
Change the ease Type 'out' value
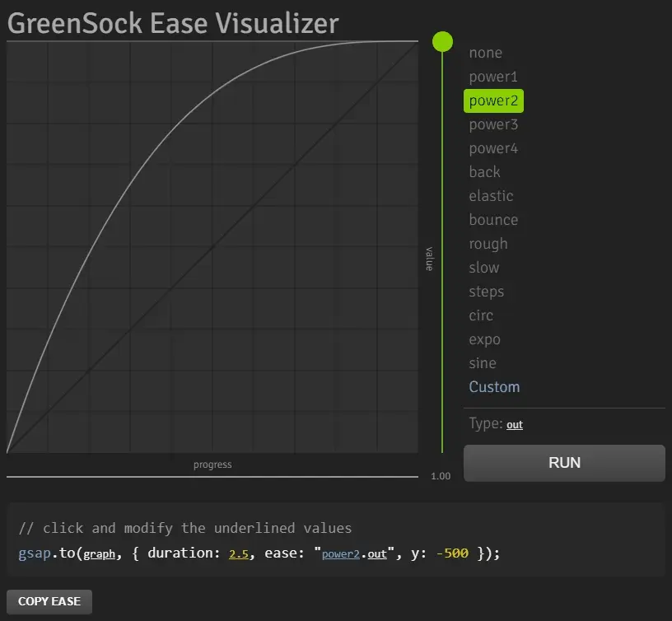click(x=514, y=425)
